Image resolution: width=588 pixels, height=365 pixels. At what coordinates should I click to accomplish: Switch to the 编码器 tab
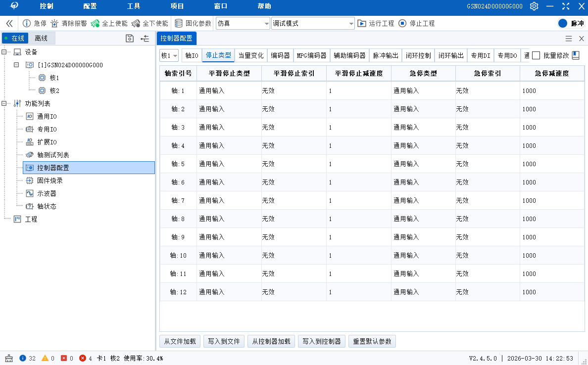[280, 55]
